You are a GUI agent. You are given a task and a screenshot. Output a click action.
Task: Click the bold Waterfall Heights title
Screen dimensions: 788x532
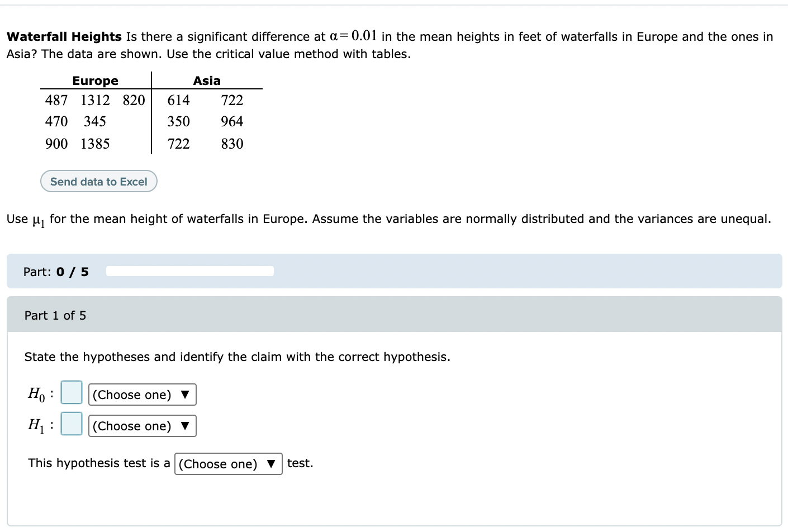point(64,37)
